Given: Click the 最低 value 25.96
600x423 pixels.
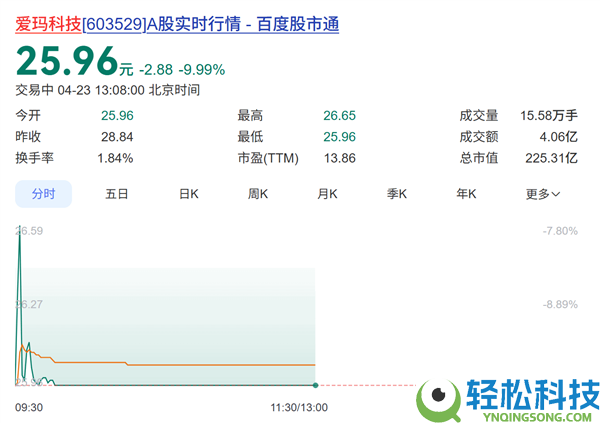Looking at the screenshot, I should (x=339, y=137).
